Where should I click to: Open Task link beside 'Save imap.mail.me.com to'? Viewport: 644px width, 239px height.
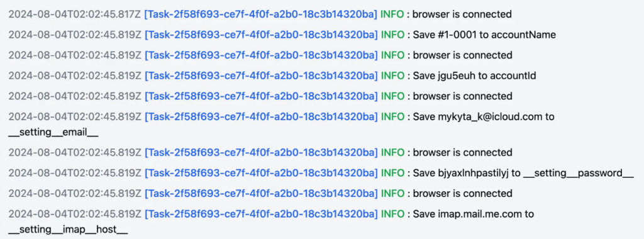261,214
